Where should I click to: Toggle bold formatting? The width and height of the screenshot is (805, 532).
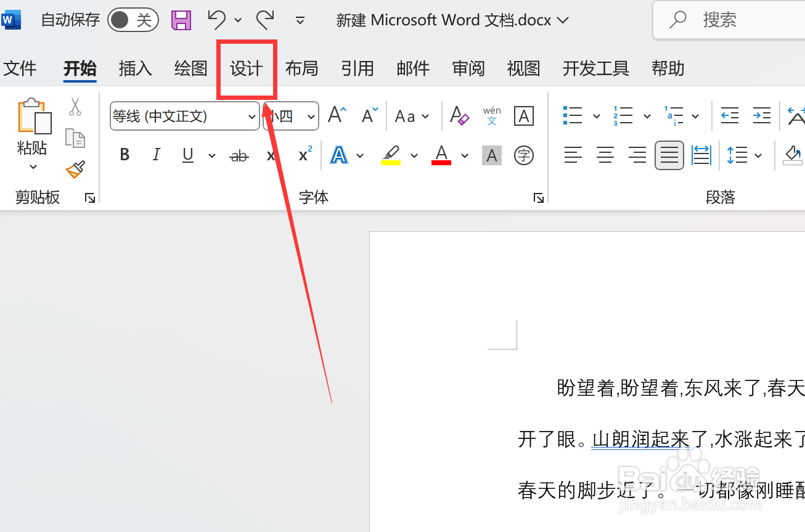(x=124, y=155)
